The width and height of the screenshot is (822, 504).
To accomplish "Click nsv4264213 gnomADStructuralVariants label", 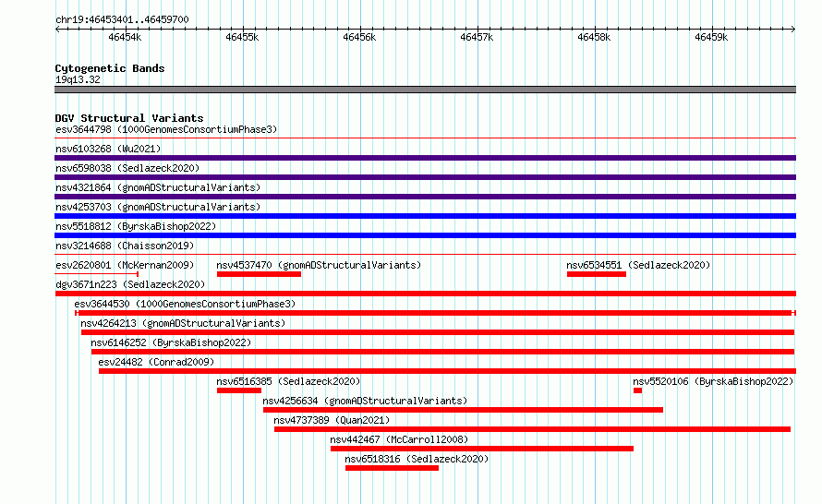I will click(183, 323).
